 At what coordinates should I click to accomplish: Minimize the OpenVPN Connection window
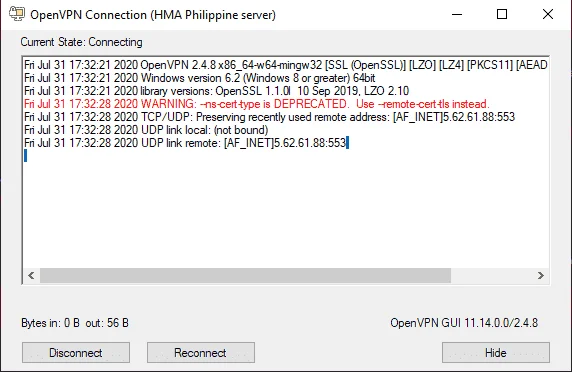click(x=457, y=15)
